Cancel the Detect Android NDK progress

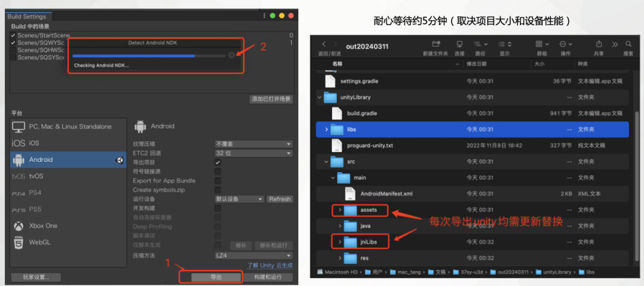coord(231,55)
